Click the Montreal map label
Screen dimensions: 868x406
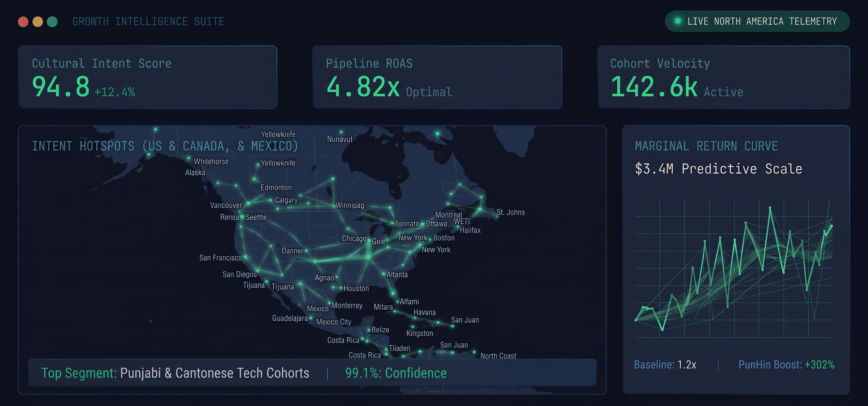448,215
